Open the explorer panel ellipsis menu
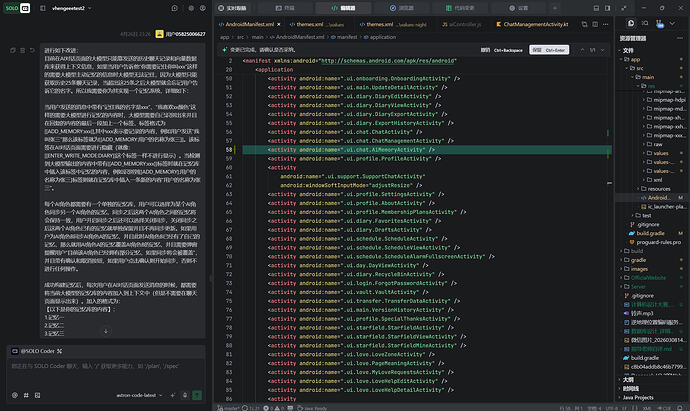Viewport: 690px width, 411px height. point(680,38)
